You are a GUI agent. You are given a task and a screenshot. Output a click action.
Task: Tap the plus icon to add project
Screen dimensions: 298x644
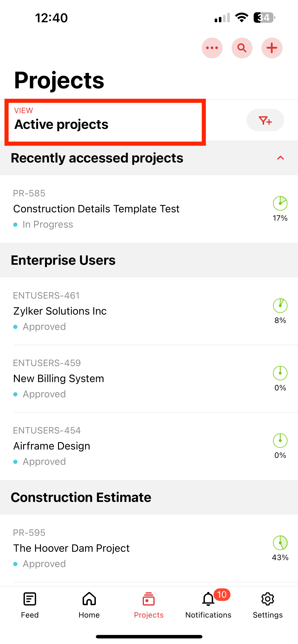point(272,48)
